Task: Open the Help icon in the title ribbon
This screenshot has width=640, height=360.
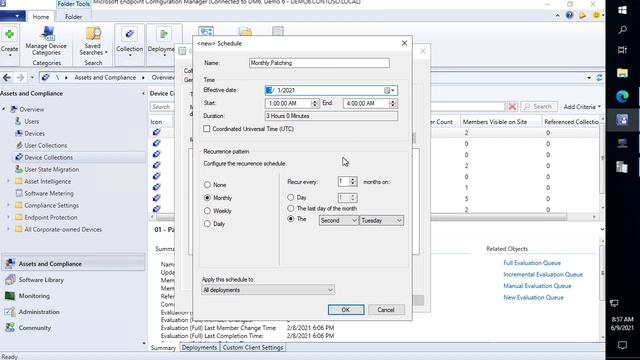Action: (x=569, y=16)
